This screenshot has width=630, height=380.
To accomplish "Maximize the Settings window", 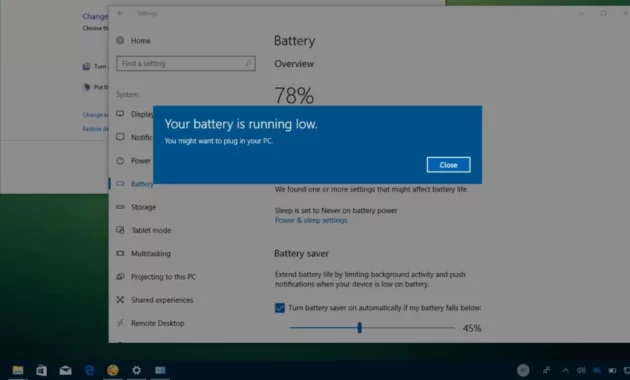I will click(x=603, y=13).
